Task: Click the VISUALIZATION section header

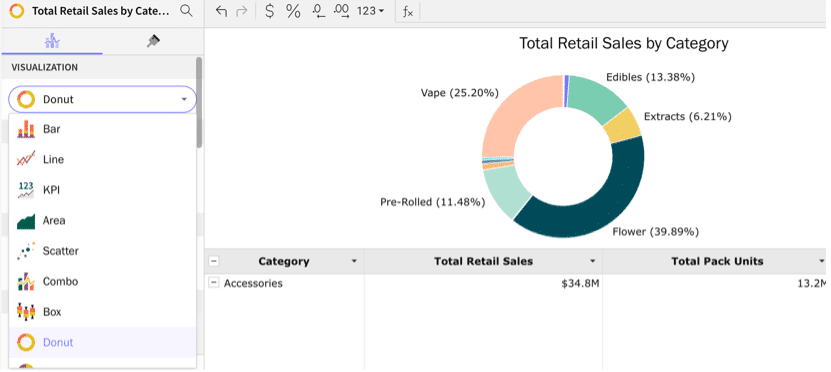Action: tap(45, 67)
